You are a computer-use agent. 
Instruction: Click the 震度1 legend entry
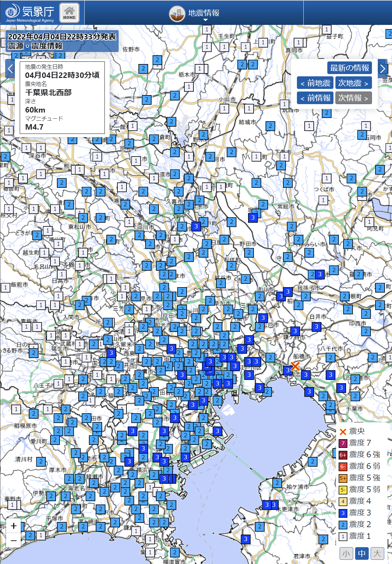[x=355, y=536]
